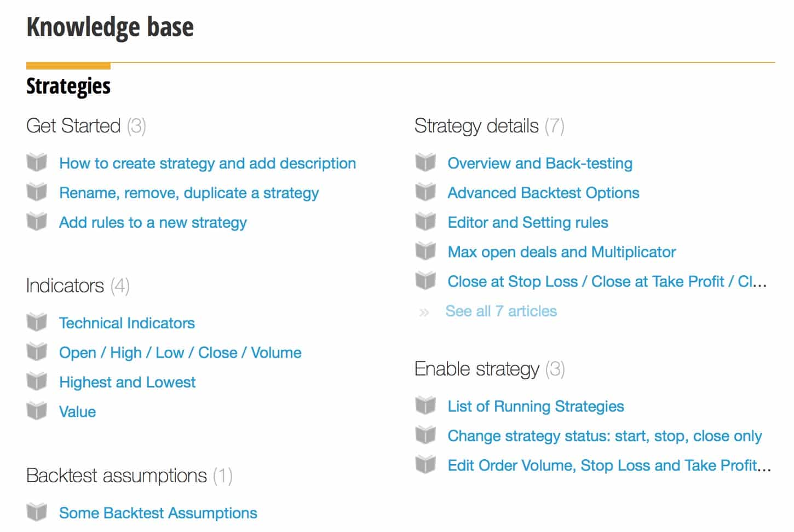
Task: Click book icon next to Value article
Action: coord(37,411)
